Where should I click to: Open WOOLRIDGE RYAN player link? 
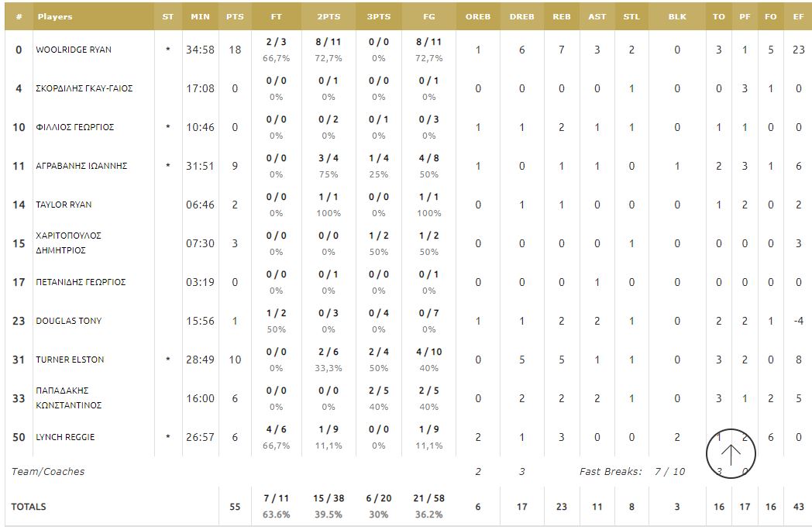tap(74, 50)
